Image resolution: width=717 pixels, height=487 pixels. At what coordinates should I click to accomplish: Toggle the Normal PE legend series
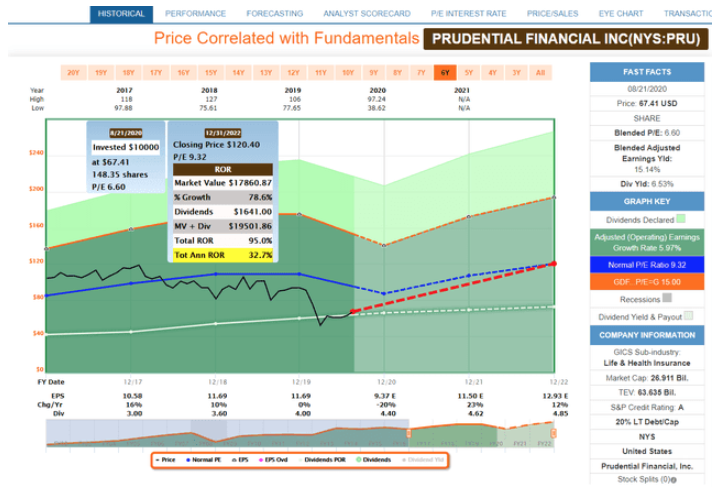(x=203, y=460)
